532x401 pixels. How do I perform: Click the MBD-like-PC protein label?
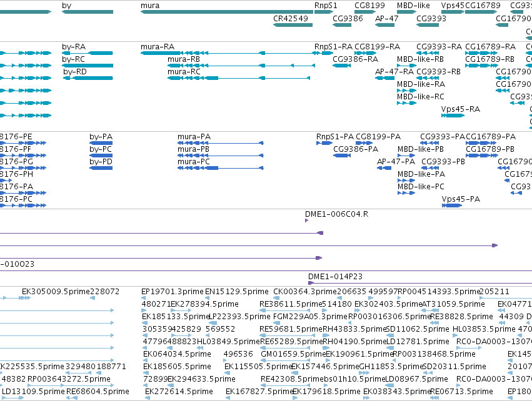click(421, 186)
